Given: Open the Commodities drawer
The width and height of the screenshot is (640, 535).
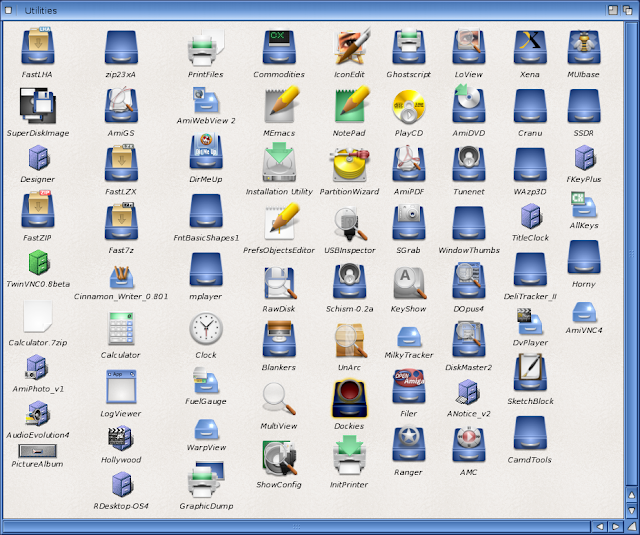Looking at the screenshot, I should (279, 47).
